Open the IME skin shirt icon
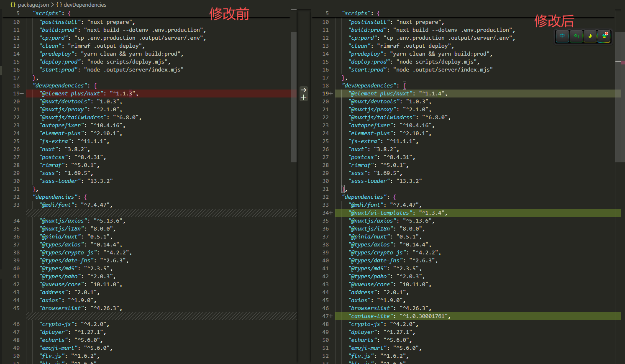This screenshot has height=364, width=625. pyautogui.click(x=604, y=36)
